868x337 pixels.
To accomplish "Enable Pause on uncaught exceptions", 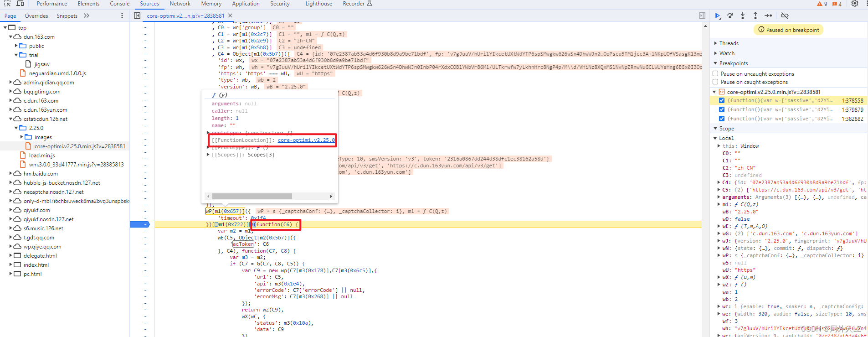I will click(x=715, y=73).
